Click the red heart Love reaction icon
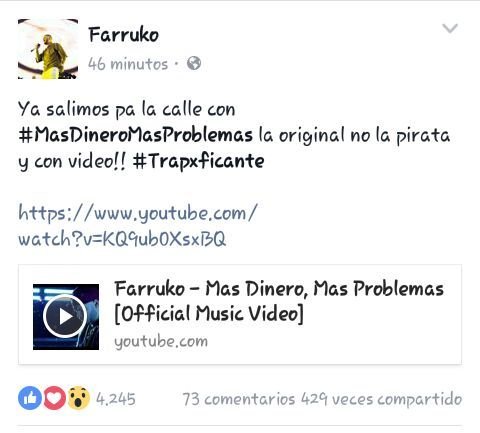The image size is (480, 433). tap(54, 398)
